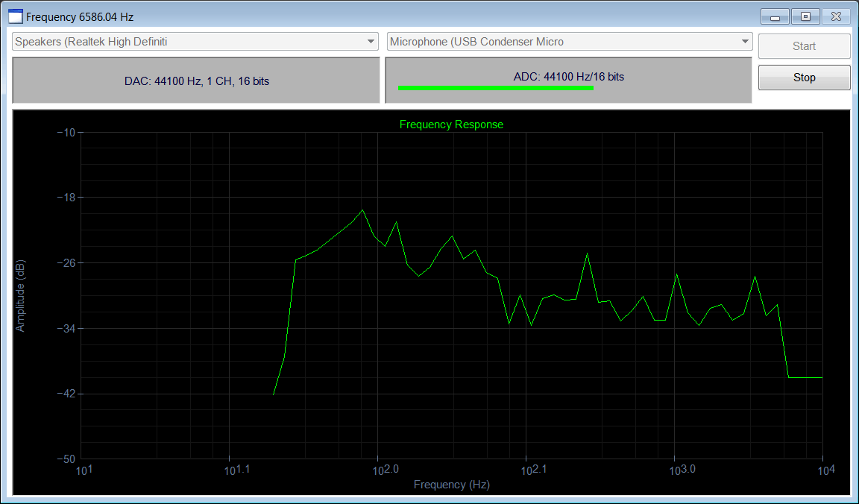Maximize the Frequency window
The height and width of the screenshot is (504, 859).
pyautogui.click(x=805, y=17)
